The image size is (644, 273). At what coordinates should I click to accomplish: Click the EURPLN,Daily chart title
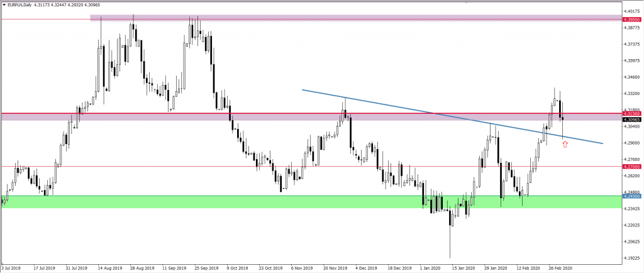pos(19,5)
